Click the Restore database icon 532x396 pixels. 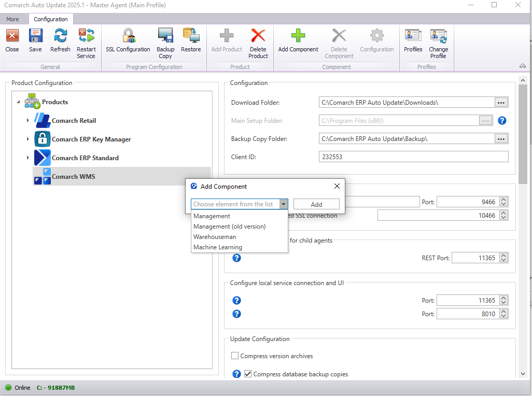point(191,36)
